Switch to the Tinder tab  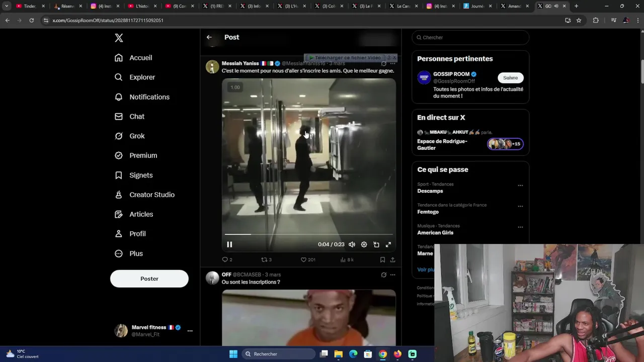[30, 6]
